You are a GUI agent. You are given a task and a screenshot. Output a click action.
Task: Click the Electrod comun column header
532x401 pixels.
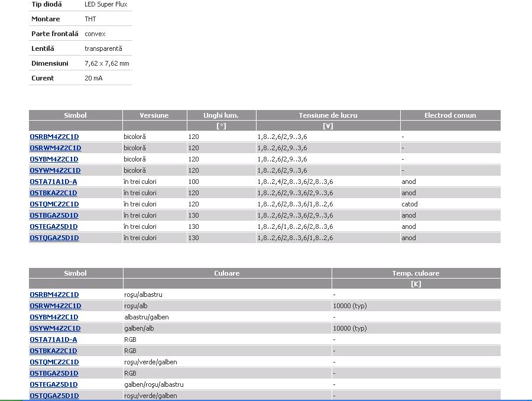click(x=450, y=115)
